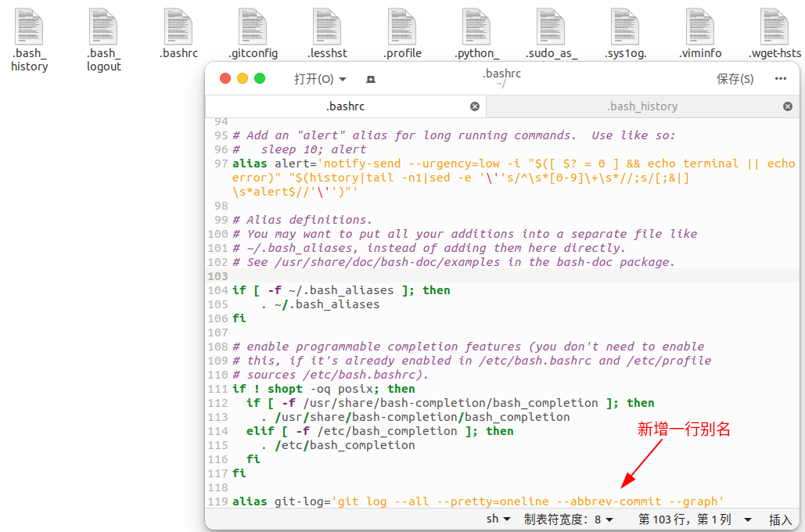Click the 保存(S) save button

pos(735,79)
